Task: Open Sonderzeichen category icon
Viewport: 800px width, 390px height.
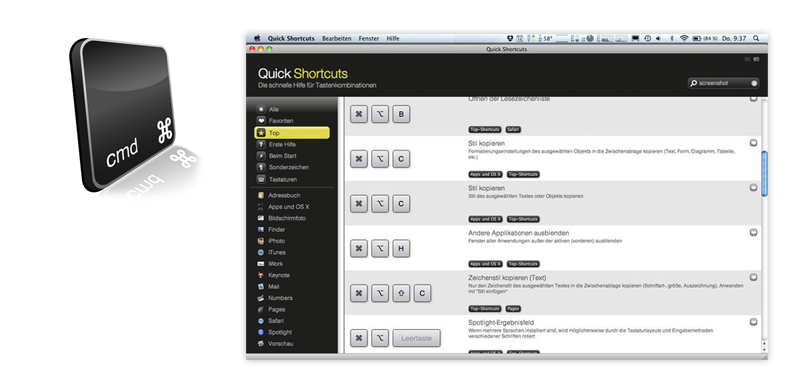Action: tap(261, 167)
